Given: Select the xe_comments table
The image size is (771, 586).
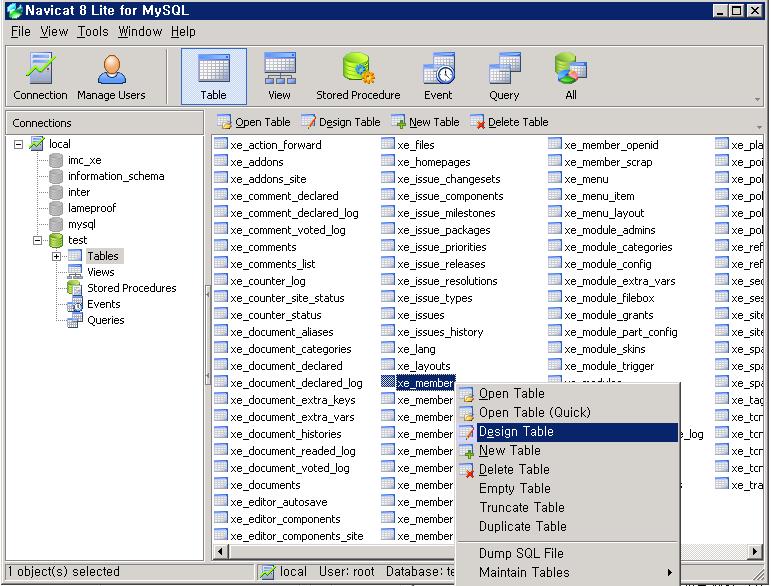Looking at the screenshot, I should [263, 247].
